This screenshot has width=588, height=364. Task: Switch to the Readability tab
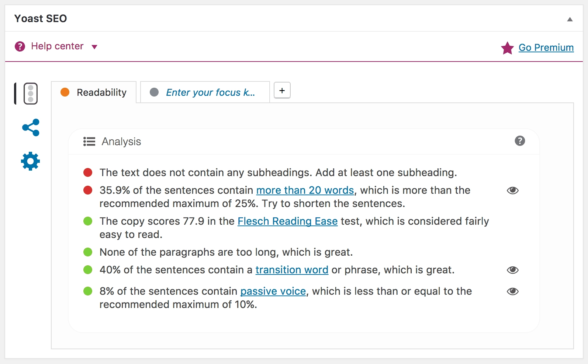(94, 92)
